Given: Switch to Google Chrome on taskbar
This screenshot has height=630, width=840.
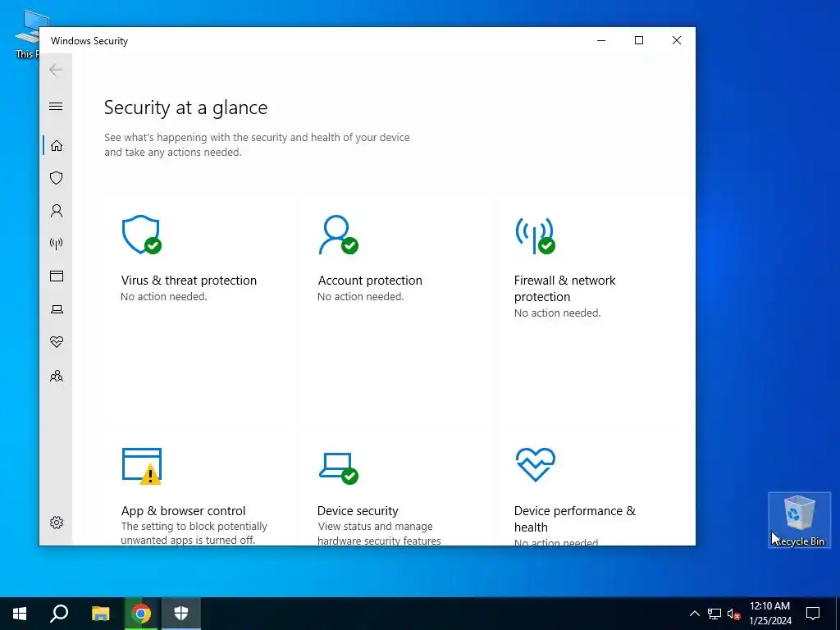Looking at the screenshot, I should pos(141,614).
